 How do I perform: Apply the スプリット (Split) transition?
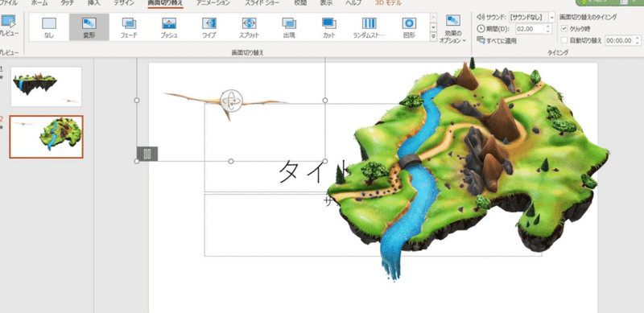click(249, 27)
